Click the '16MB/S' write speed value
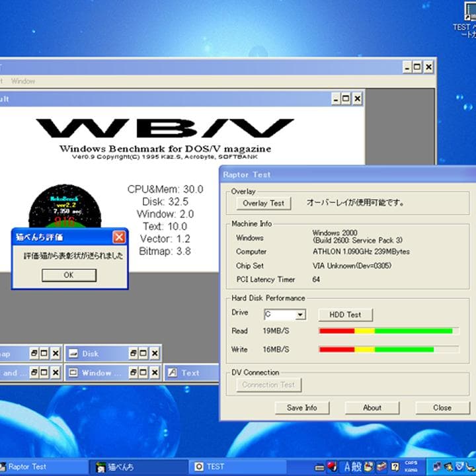The image size is (476, 476). coord(276,350)
